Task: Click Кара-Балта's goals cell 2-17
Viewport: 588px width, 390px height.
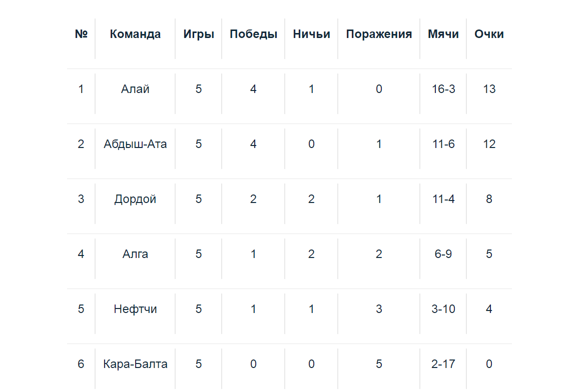Action: (443, 364)
